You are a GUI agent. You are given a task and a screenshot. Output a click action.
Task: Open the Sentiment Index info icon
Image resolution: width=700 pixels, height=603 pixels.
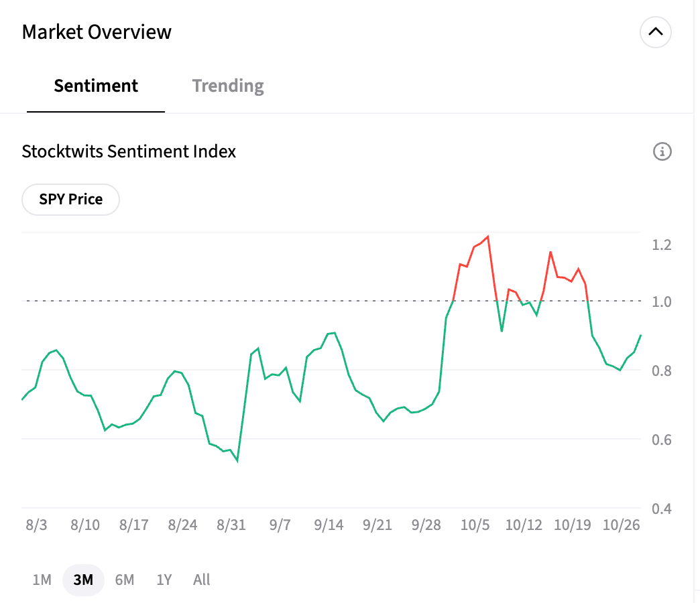[x=662, y=151]
